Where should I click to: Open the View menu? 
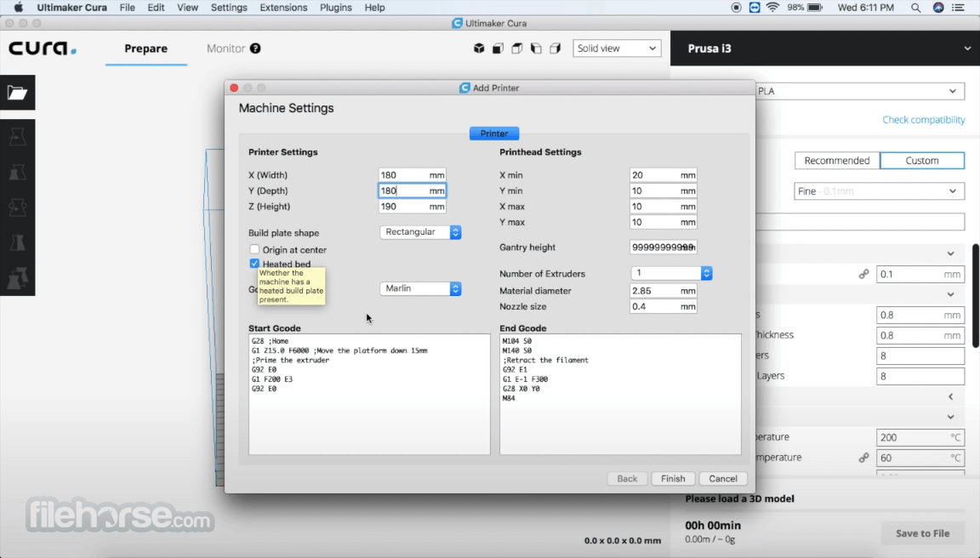tap(187, 8)
